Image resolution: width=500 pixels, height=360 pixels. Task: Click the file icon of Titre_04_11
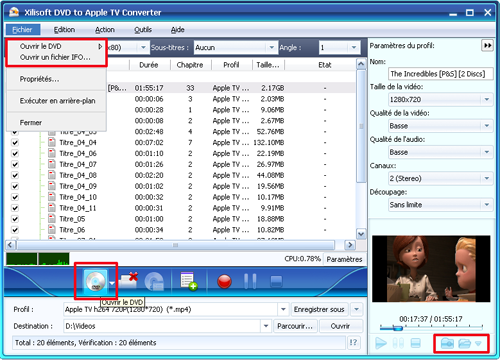click(x=52, y=208)
